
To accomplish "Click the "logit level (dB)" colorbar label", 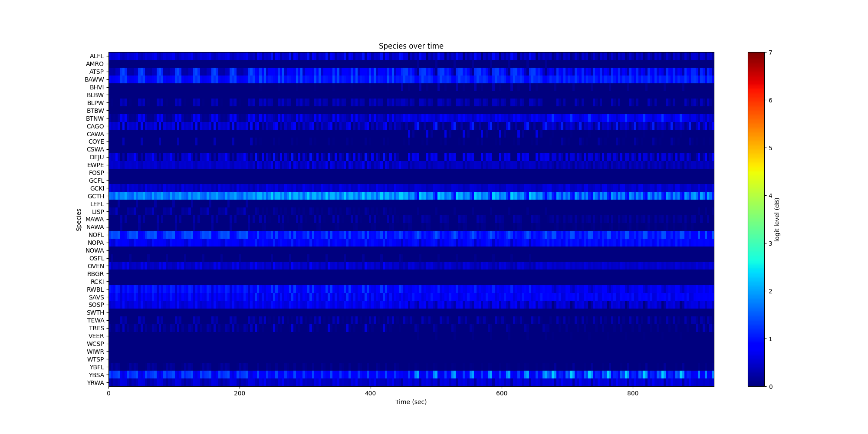I will coord(777,220).
